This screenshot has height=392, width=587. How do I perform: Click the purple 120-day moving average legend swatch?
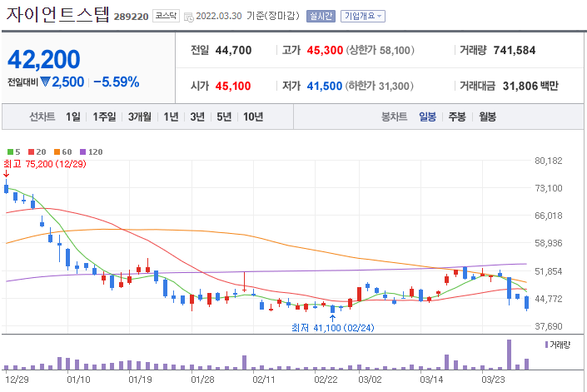(x=83, y=151)
